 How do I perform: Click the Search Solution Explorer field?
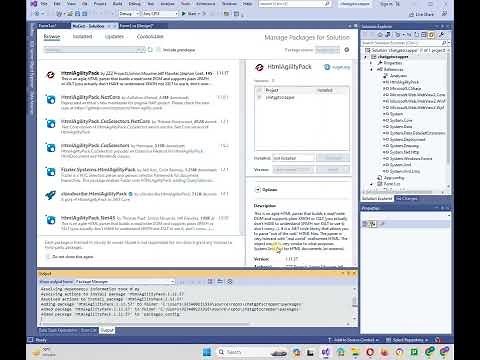tap(405, 43)
